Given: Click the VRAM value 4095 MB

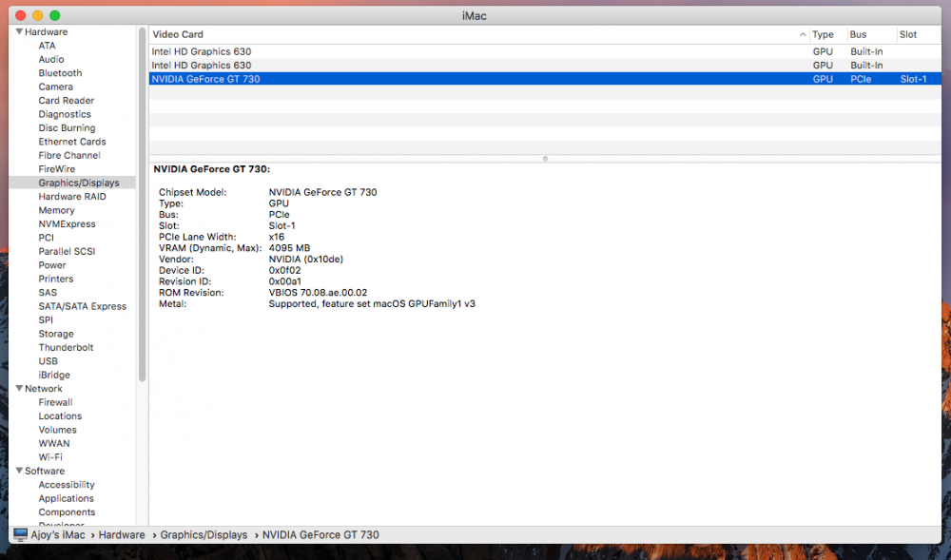Looking at the screenshot, I should click(x=289, y=248).
